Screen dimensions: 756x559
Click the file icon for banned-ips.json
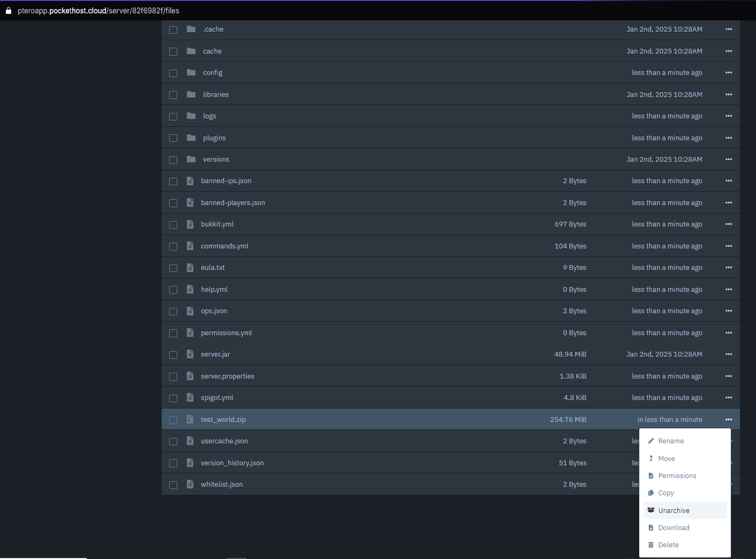click(190, 181)
